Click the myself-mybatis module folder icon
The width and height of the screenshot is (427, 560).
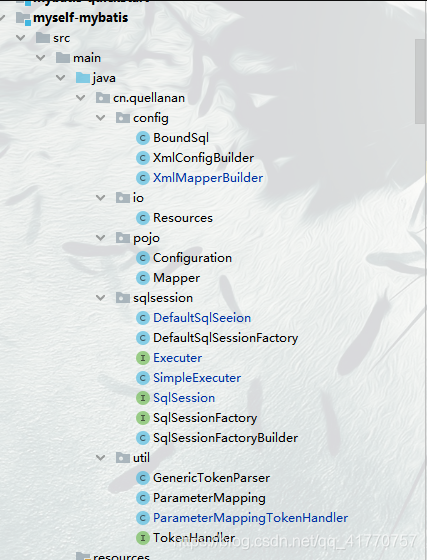point(23,18)
